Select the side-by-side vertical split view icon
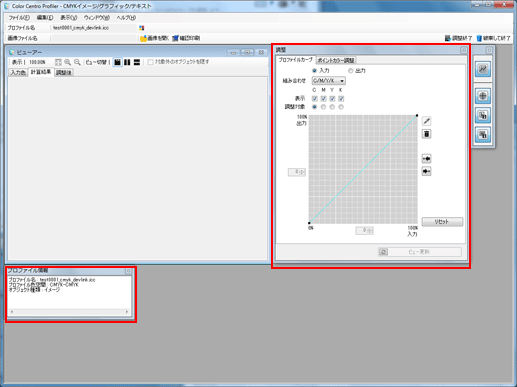The height and width of the screenshot is (387, 517). point(127,62)
